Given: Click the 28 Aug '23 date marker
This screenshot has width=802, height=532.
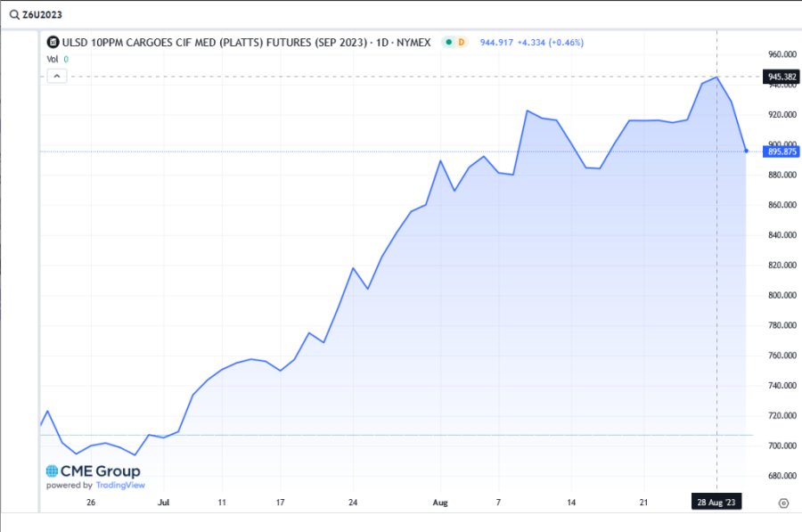Looking at the screenshot, I should tap(717, 503).
